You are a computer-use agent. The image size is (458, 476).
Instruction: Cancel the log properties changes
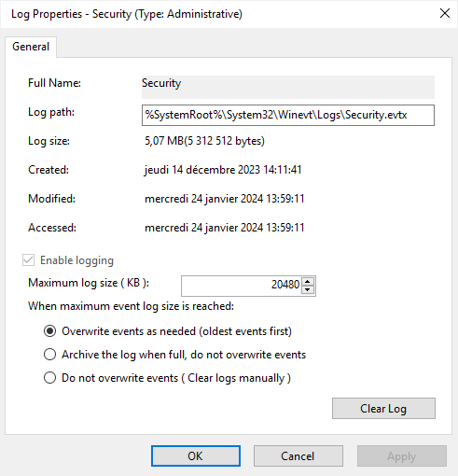pyautogui.click(x=298, y=456)
